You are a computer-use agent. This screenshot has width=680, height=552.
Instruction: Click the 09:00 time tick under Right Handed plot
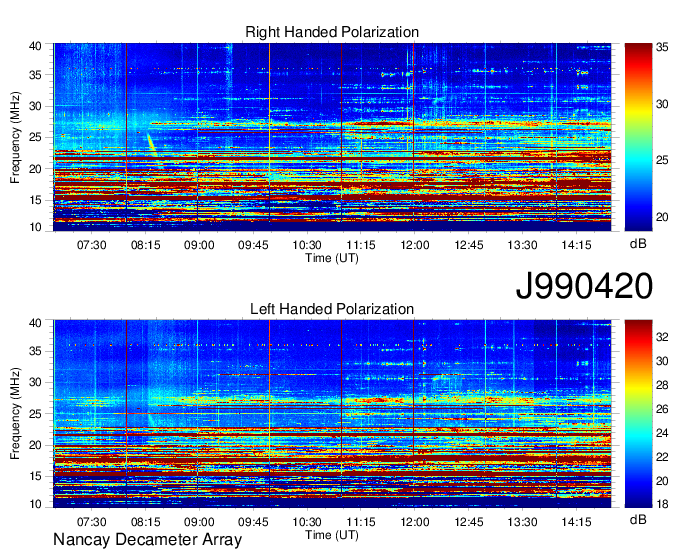pyautogui.click(x=199, y=245)
